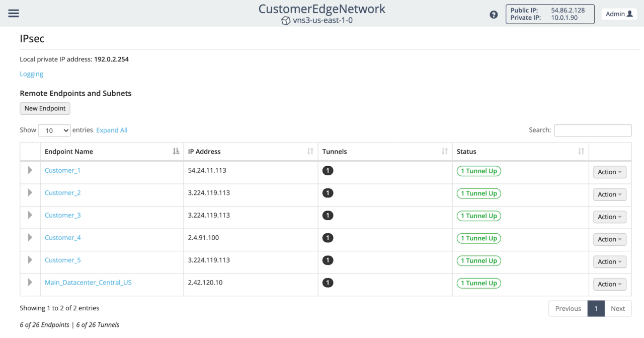This screenshot has height=338, width=644.
Task: Open the Show entries dropdown
Action: pyautogui.click(x=54, y=130)
